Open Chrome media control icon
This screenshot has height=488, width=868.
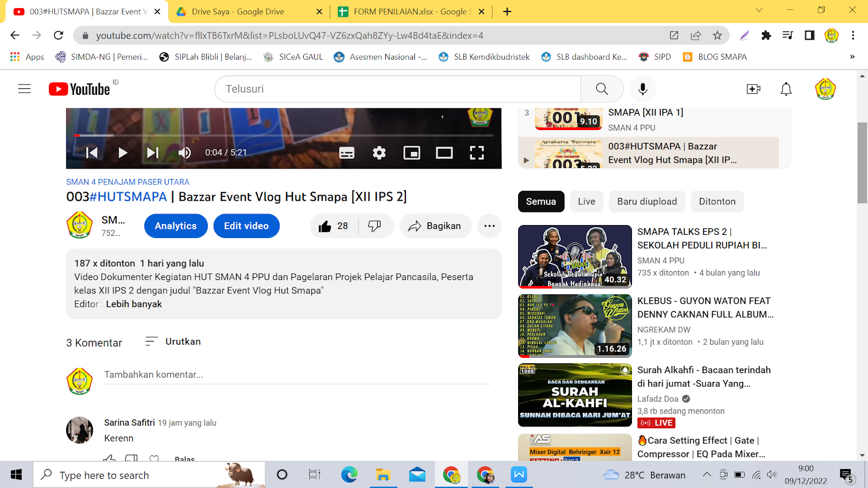click(788, 35)
